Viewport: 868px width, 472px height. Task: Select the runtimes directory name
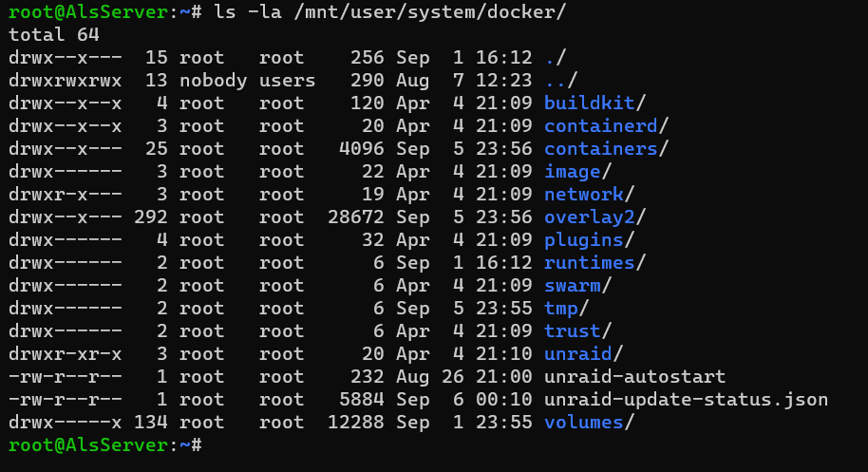pos(589,262)
